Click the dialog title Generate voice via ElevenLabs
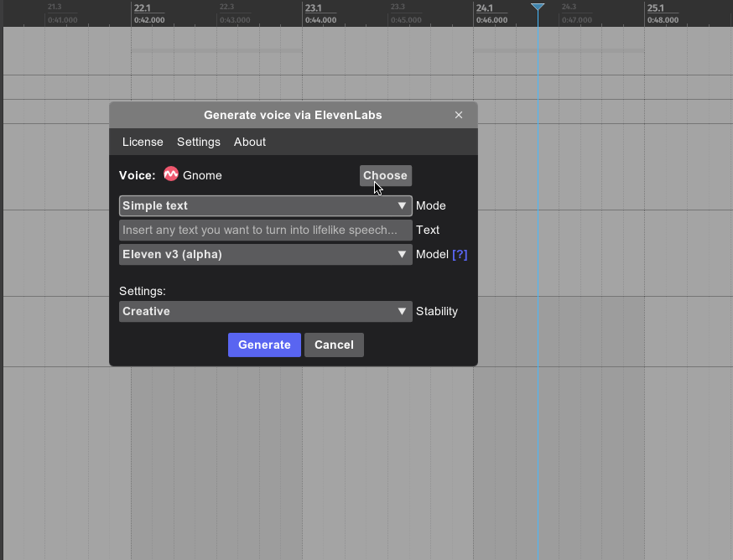The width and height of the screenshot is (733, 560). click(x=293, y=115)
